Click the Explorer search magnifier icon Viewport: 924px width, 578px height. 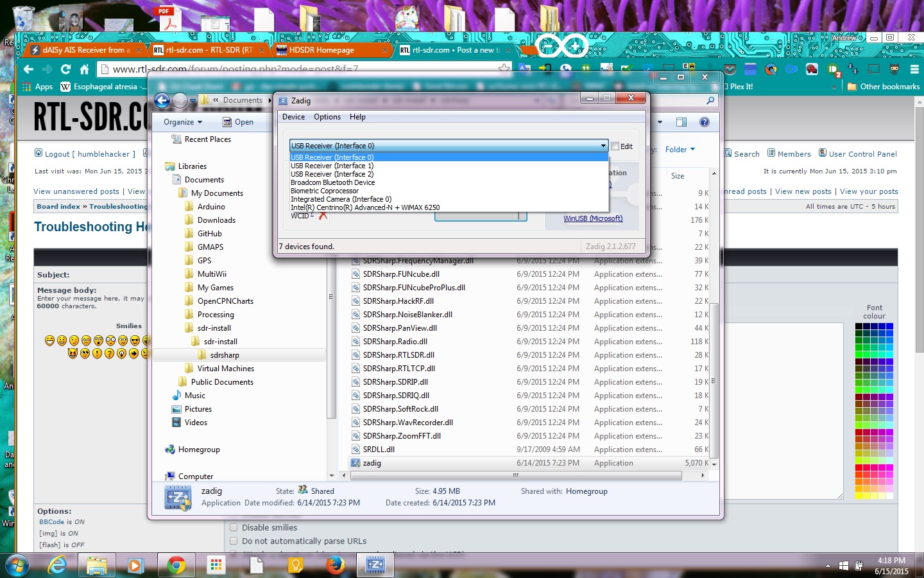(x=710, y=101)
